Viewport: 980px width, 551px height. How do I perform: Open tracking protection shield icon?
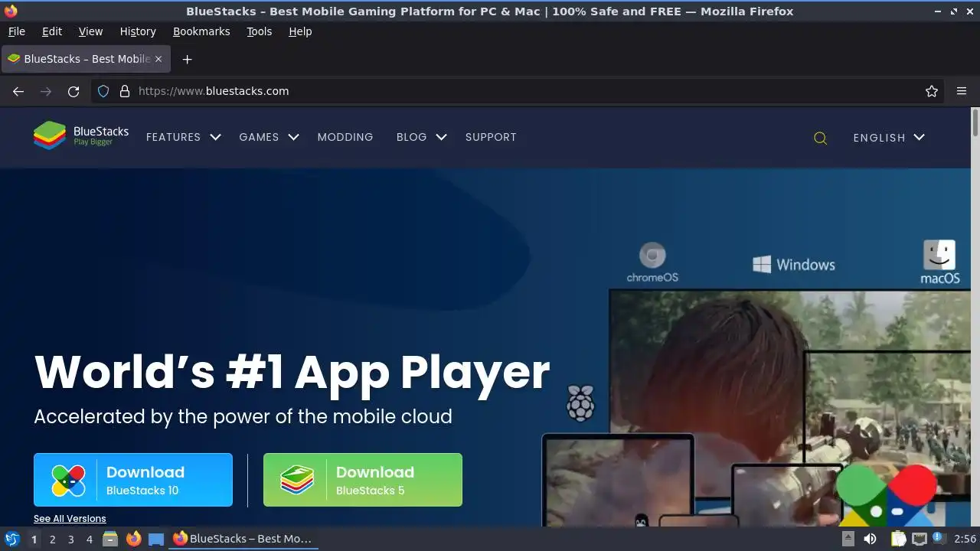coord(104,91)
